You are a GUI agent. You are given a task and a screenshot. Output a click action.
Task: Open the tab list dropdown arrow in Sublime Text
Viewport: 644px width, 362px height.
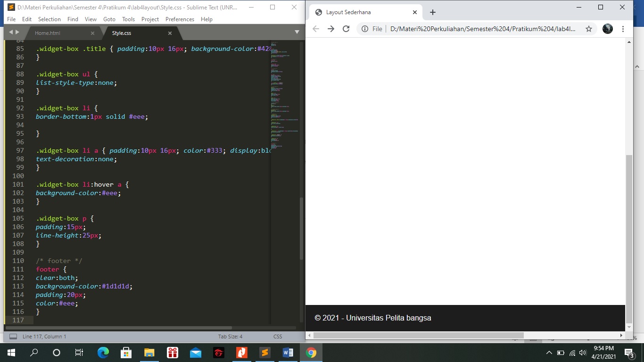point(297,31)
